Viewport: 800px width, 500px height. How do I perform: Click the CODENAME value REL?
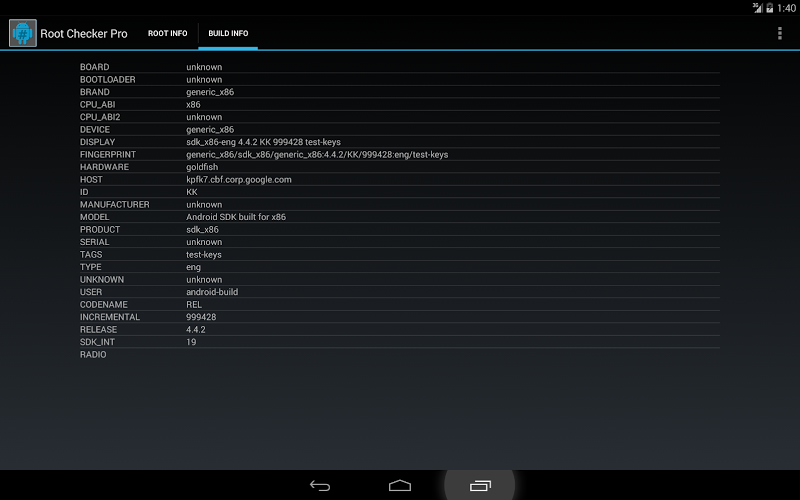coord(194,305)
